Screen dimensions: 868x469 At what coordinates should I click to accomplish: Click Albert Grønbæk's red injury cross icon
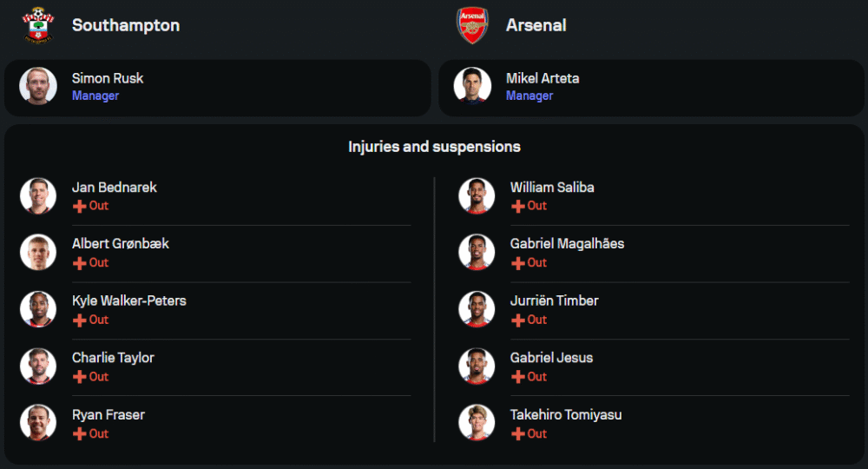(79, 262)
